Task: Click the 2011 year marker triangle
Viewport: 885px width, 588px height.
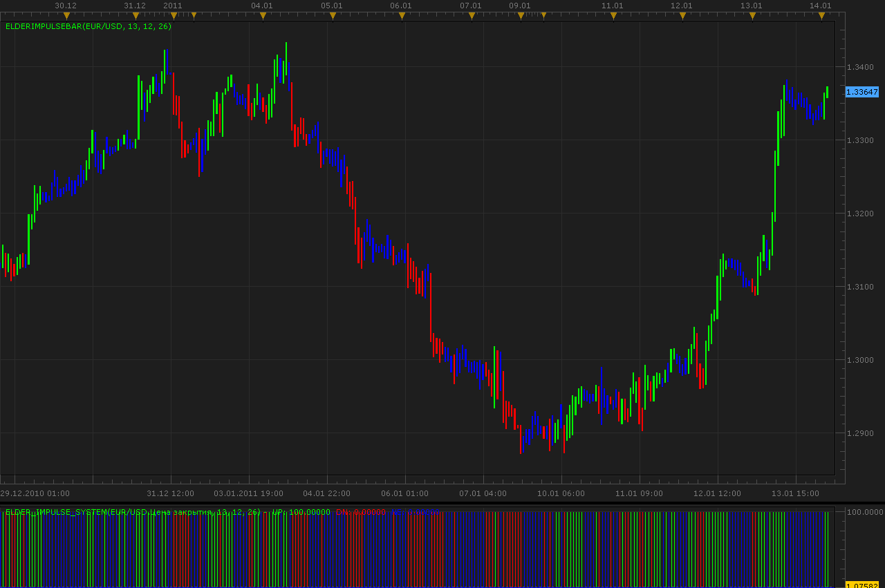Action: tap(173, 15)
